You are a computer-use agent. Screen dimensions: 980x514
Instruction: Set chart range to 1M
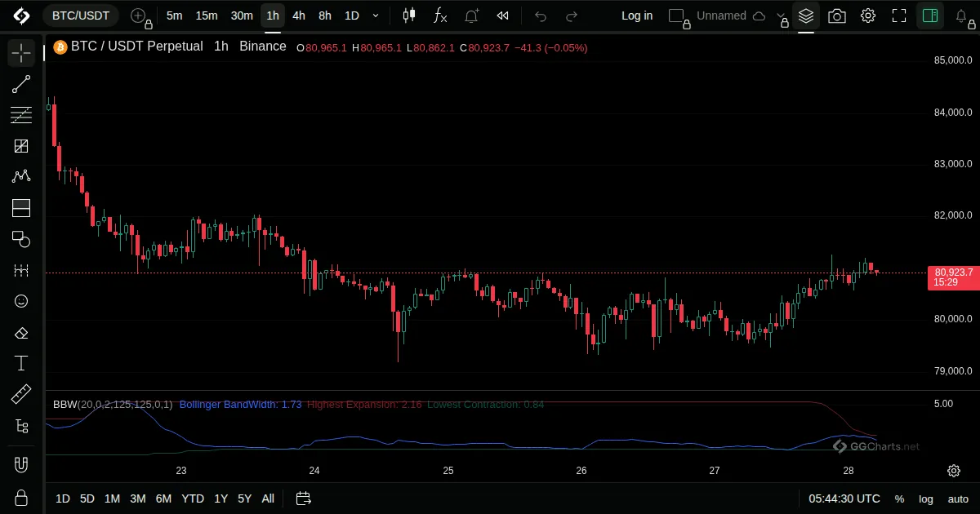tap(113, 498)
